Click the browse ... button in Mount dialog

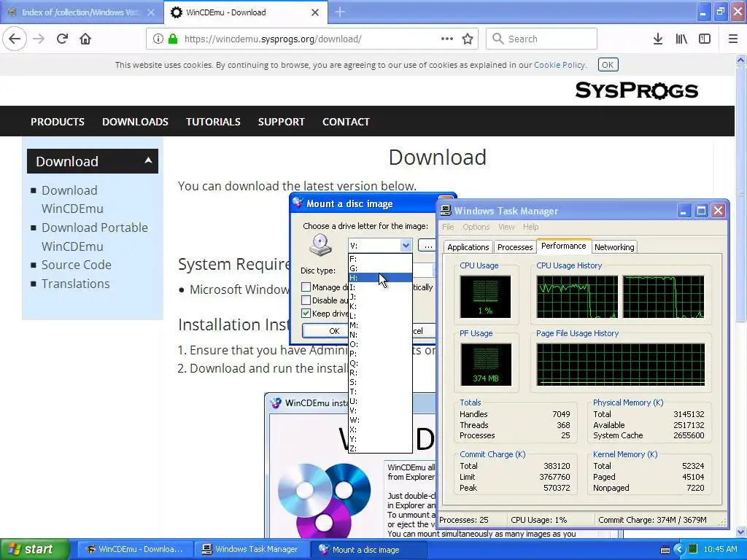pyautogui.click(x=427, y=246)
